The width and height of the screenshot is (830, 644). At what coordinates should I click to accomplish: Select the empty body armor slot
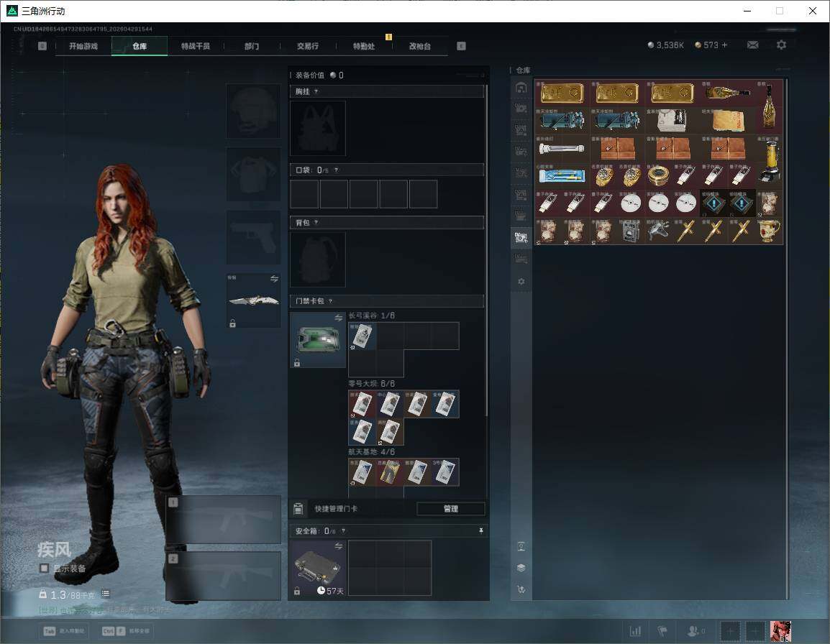point(254,174)
